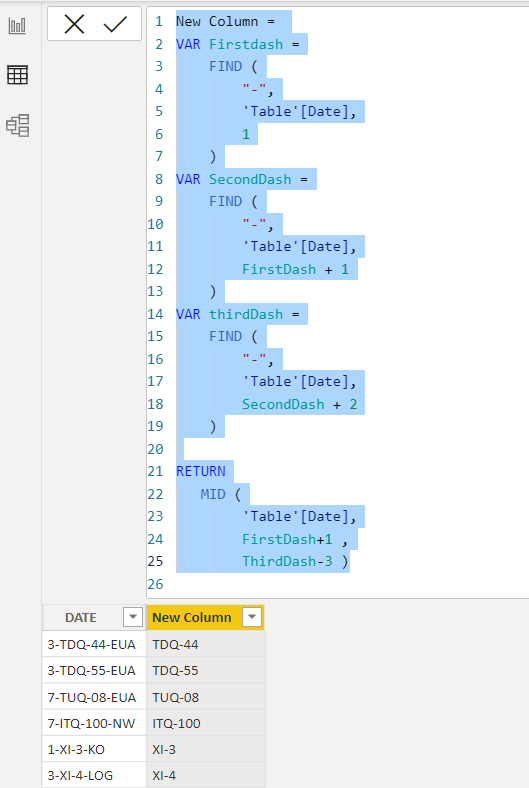Click the TDQ-44 result cell
Viewport: 529px width, 788px height.
(x=205, y=644)
